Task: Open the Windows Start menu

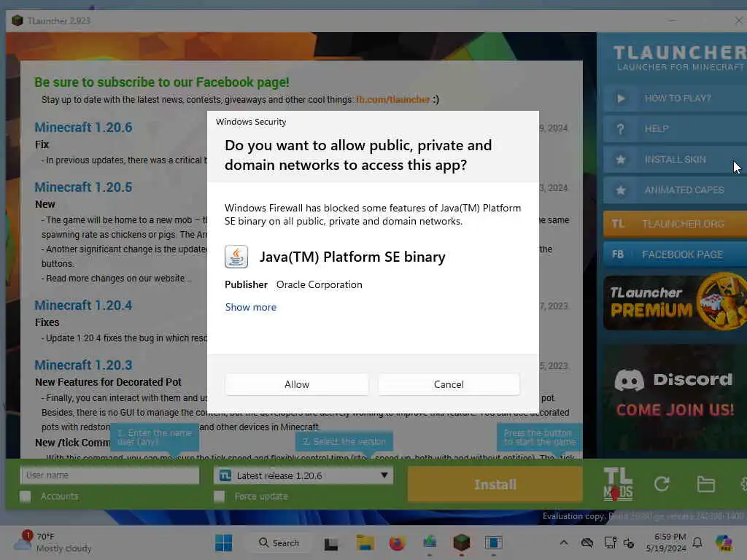Action: pyautogui.click(x=223, y=542)
